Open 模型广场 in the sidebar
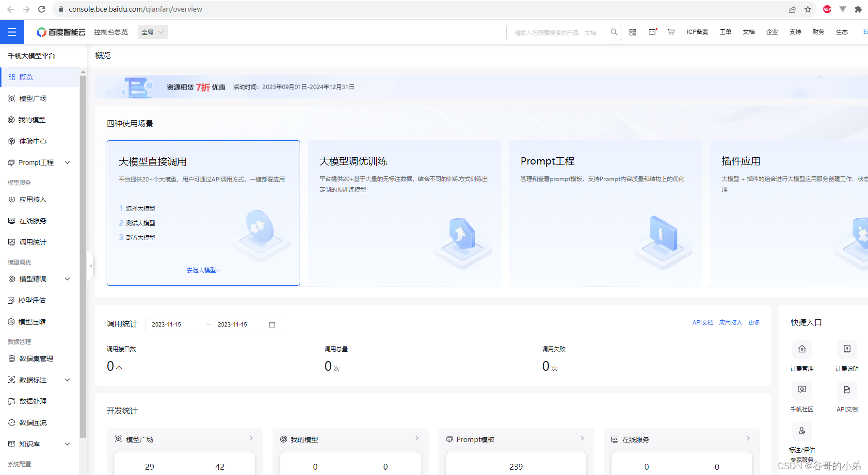 40,98
